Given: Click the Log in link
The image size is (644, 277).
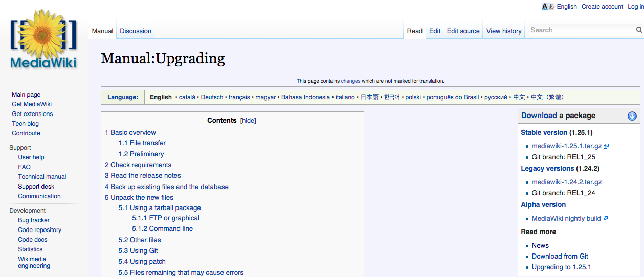Looking at the screenshot, I should (636, 7).
